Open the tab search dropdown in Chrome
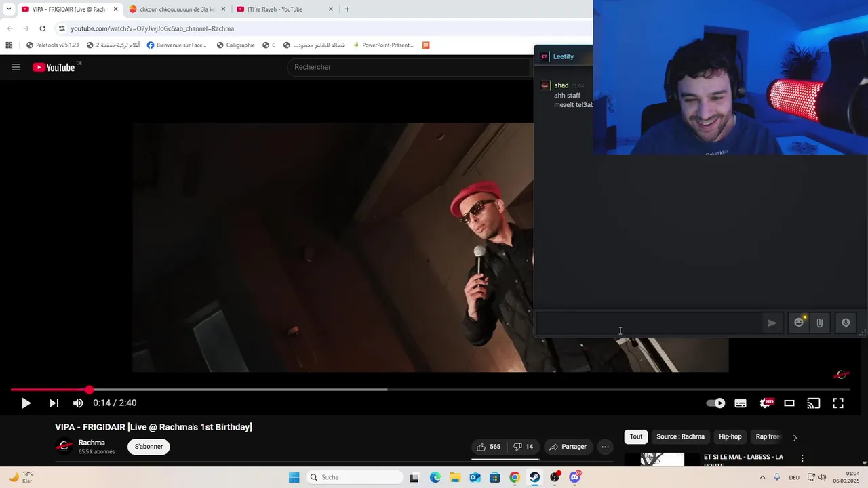This screenshot has height=488, width=868. tap(8, 9)
